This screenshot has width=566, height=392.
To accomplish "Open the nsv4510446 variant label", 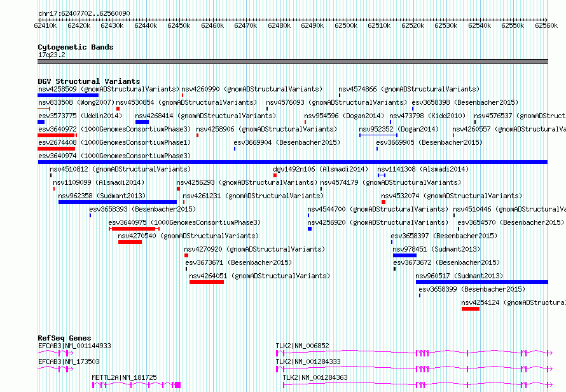I will click(x=509, y=209).
